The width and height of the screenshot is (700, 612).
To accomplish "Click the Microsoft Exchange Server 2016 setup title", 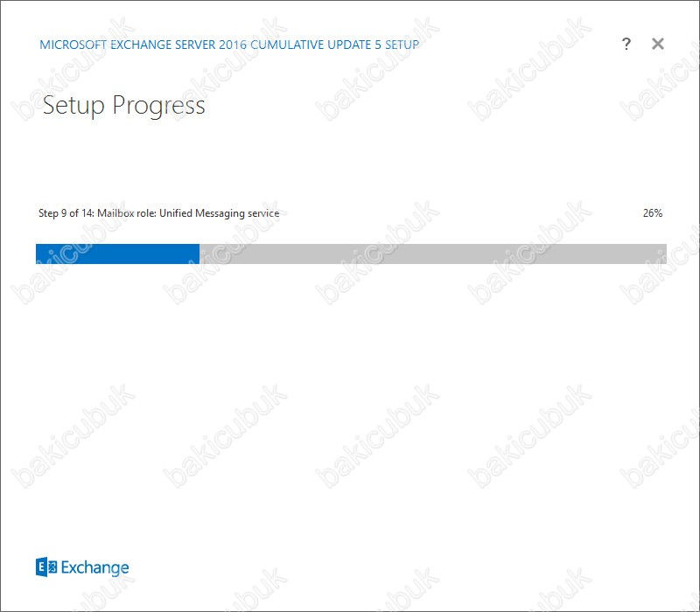I will tap(229, 45).
